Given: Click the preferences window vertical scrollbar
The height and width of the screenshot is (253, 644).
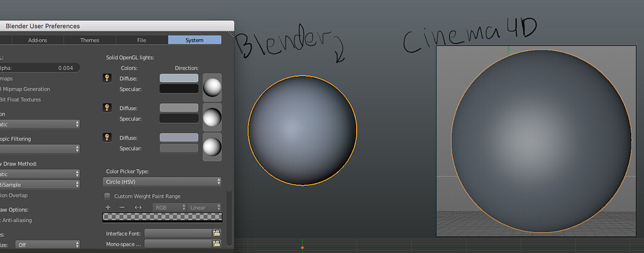Looking at the screenshot, I should coord(229,218).
